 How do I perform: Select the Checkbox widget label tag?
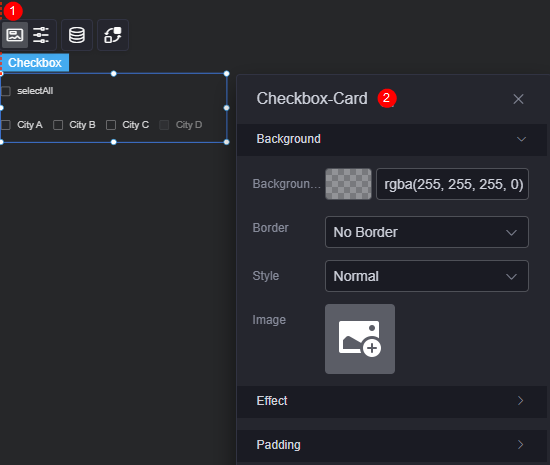point(35,63)
